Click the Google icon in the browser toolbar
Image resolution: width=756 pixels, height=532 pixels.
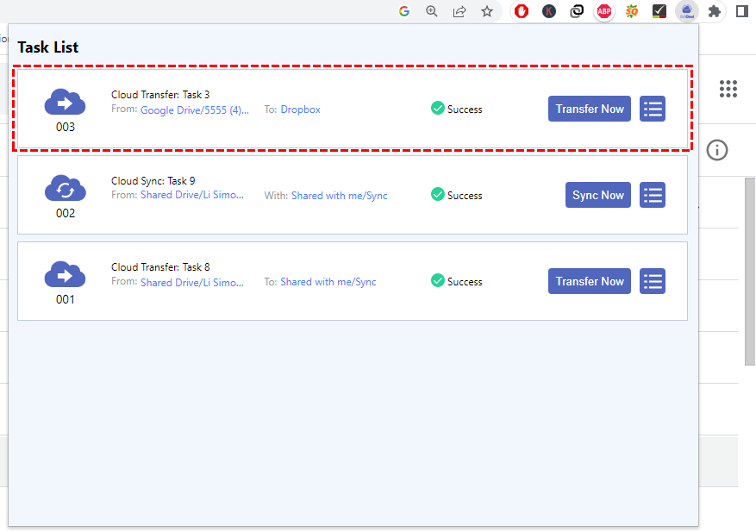[x=404, y=11]
